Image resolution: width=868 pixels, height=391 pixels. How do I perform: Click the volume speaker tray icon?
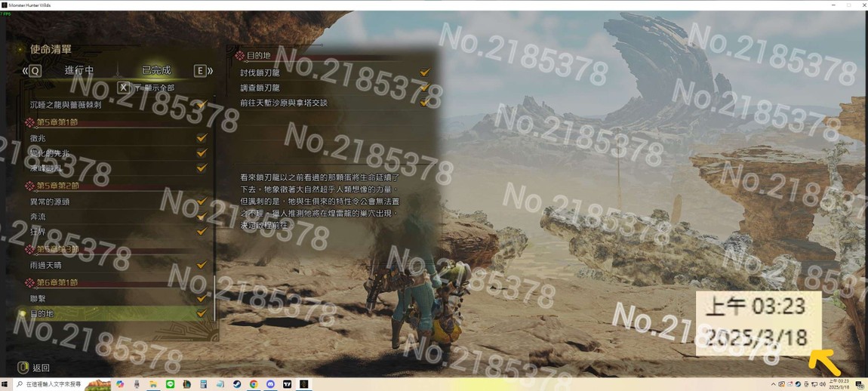(x=823, y=384)
